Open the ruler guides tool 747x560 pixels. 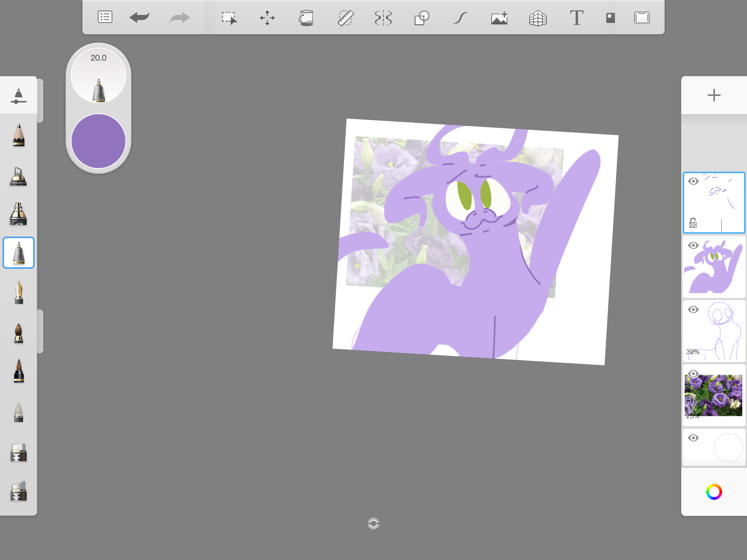345,17
